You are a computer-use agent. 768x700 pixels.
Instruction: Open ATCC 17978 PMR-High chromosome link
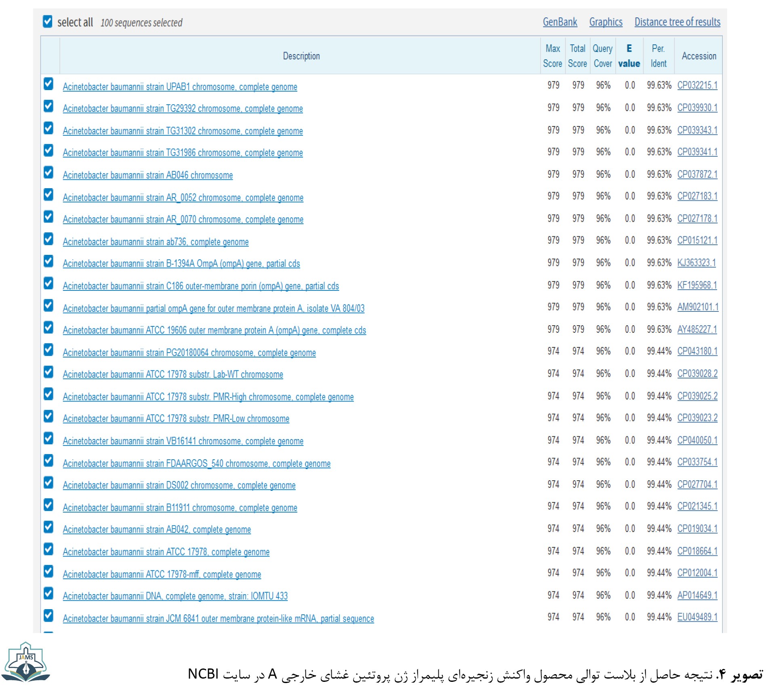(x=208, y=397)
